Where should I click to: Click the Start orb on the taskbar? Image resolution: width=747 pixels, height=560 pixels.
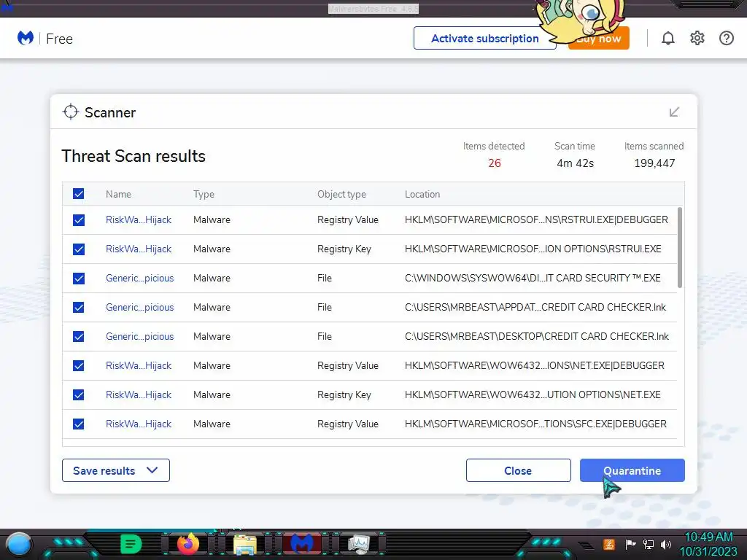(19, 544)
